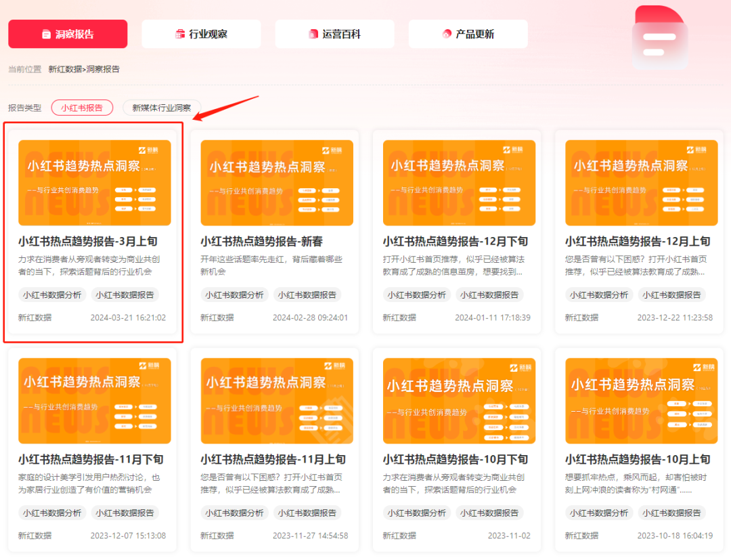Screen dimensions: 731x560
Task: Open title 小红书热点趋势报告-10月上旬
Action: point(638,460)
